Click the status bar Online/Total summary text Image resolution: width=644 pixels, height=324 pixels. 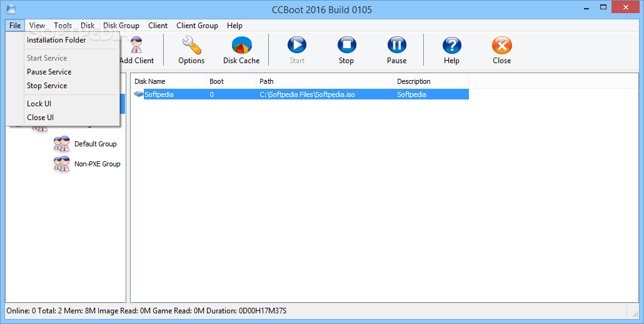coord(147,311)
